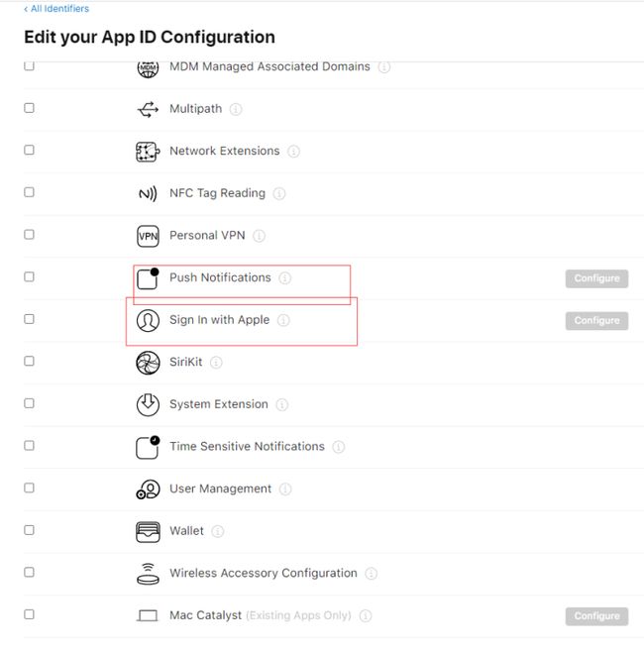Toggle the Multipath checkbox
This screenshot has width=644, height=654.
[29, 108]
